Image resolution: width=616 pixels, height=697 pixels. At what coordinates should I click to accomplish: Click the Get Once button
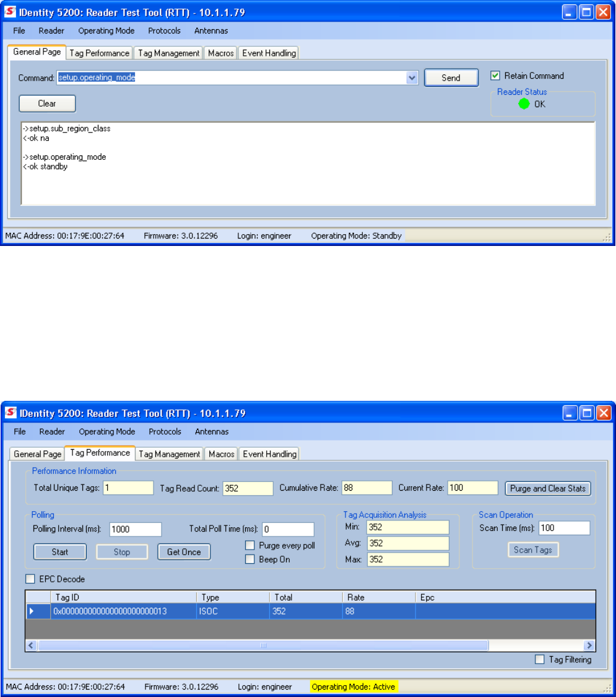click(184, 552)
